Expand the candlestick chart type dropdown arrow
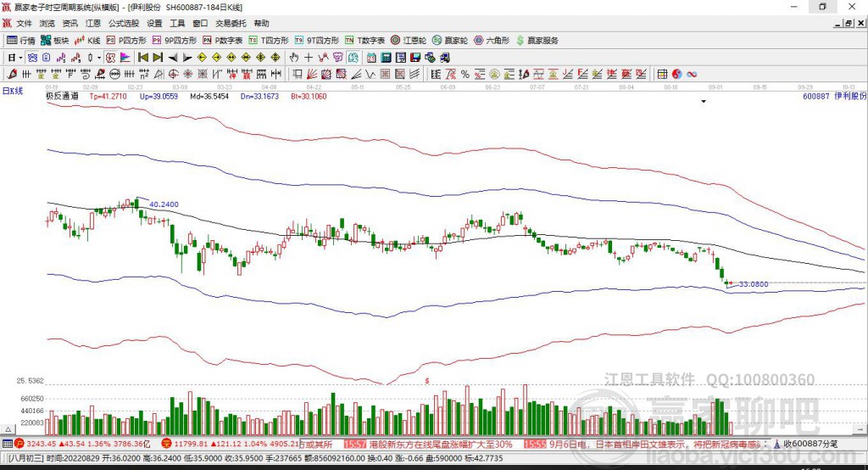The height and width of the screenshot is (470, 868). [98, 58]
